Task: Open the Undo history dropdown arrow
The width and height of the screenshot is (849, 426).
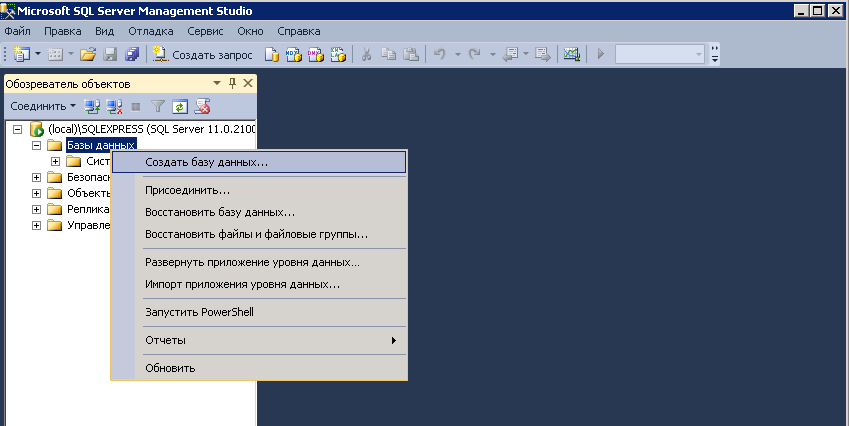Action: pyautogui.click(x=457, y=54)
